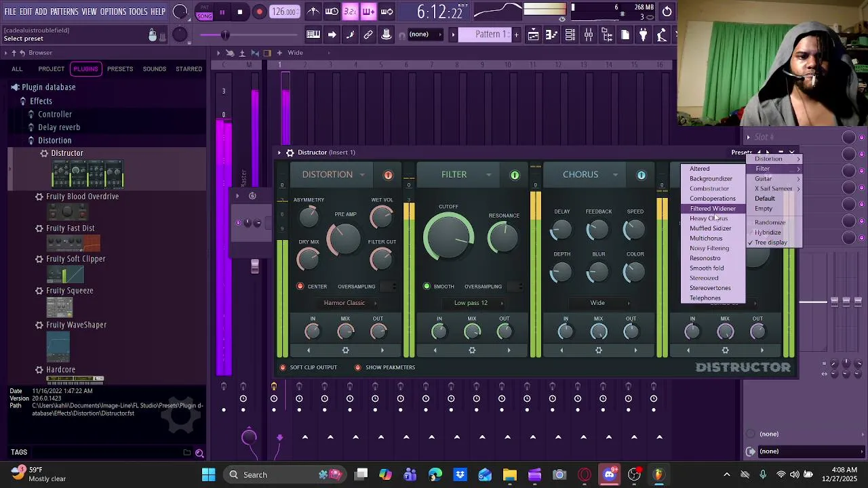Toggle loop recording icon
The image size is (868, 488).
pos(387,12)
